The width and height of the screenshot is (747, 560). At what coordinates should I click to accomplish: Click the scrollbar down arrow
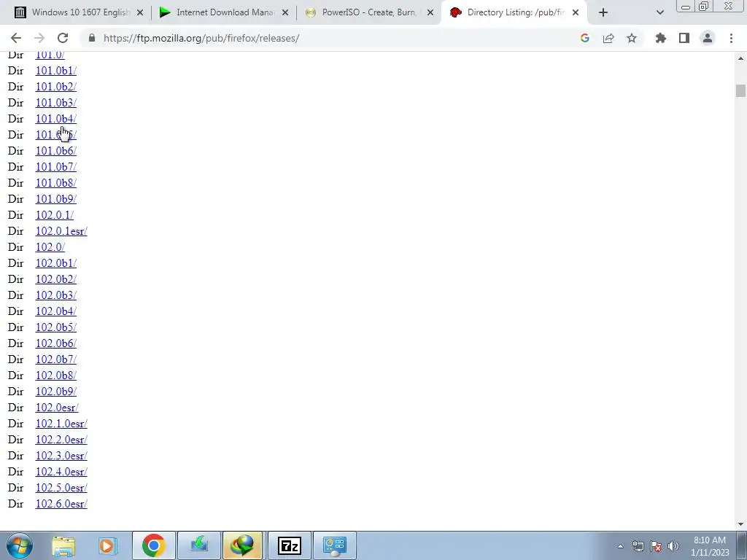740,524
